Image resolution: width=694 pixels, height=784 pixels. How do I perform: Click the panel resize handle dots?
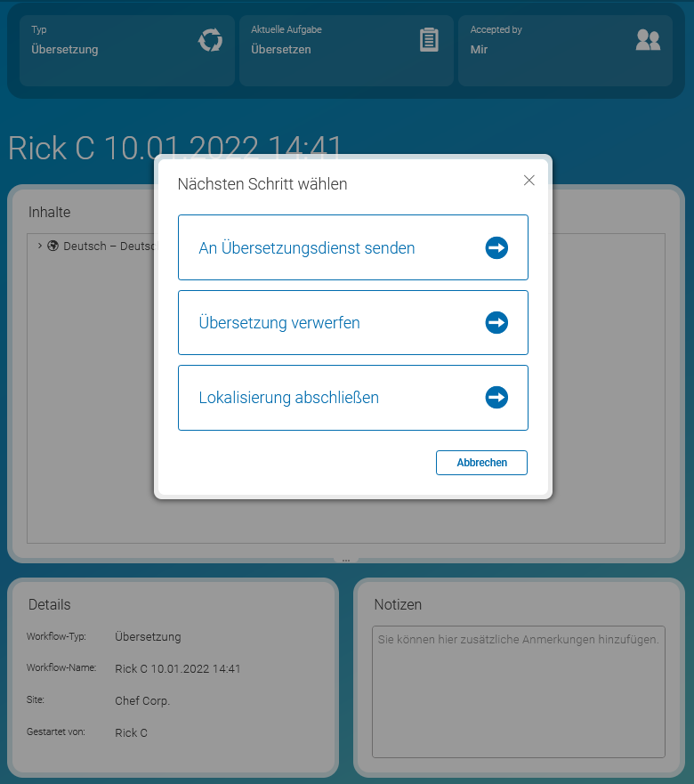(x=346, y=561)
